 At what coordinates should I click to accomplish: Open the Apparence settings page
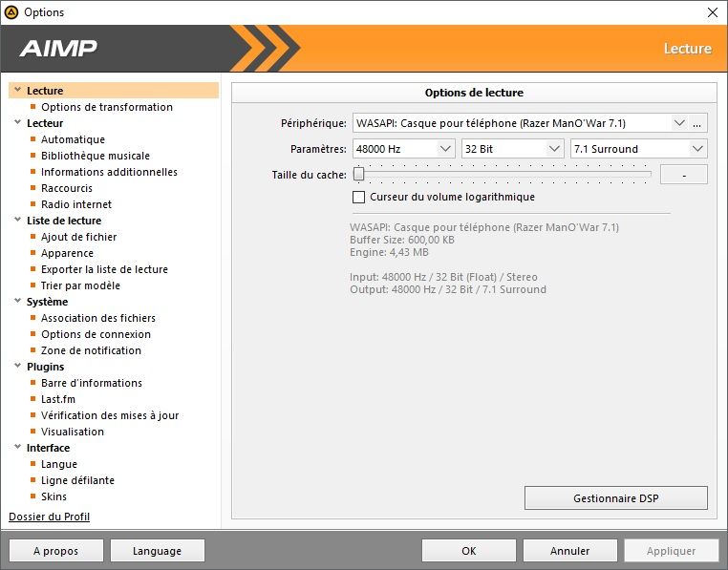coord(67,253)
